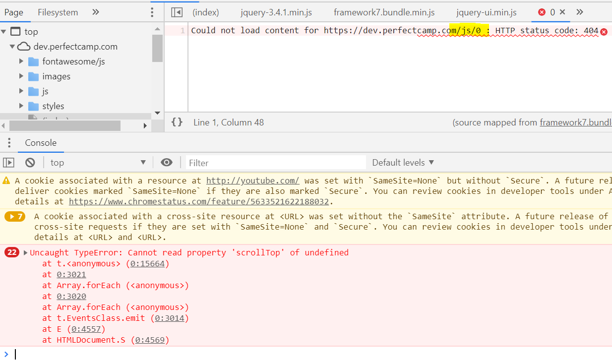The width and height of the screenshot is (612, 364).
Task: Switch to the Page tab
Action: click(14, 12)
